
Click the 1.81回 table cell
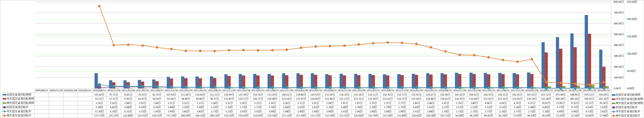point(604,112)
